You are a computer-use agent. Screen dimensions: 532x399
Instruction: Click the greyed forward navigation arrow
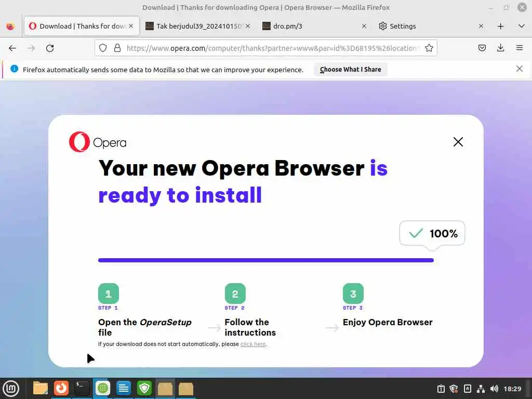tap(31, 48)
